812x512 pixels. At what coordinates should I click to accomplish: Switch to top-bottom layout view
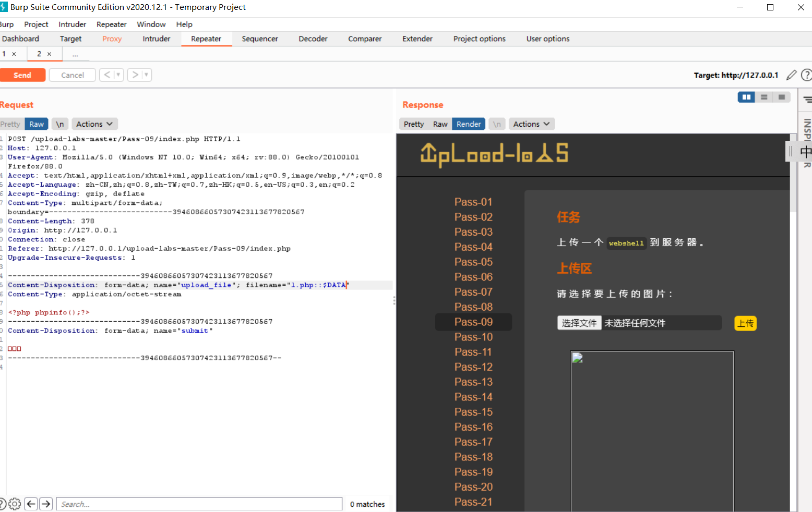764,97
